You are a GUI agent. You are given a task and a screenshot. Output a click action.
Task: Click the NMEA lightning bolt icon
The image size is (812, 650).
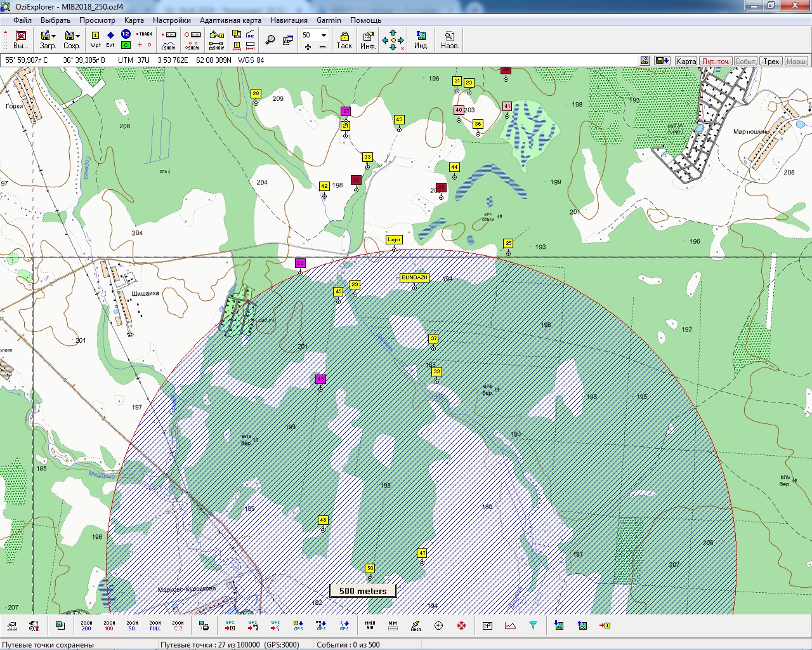pos(416,626)
